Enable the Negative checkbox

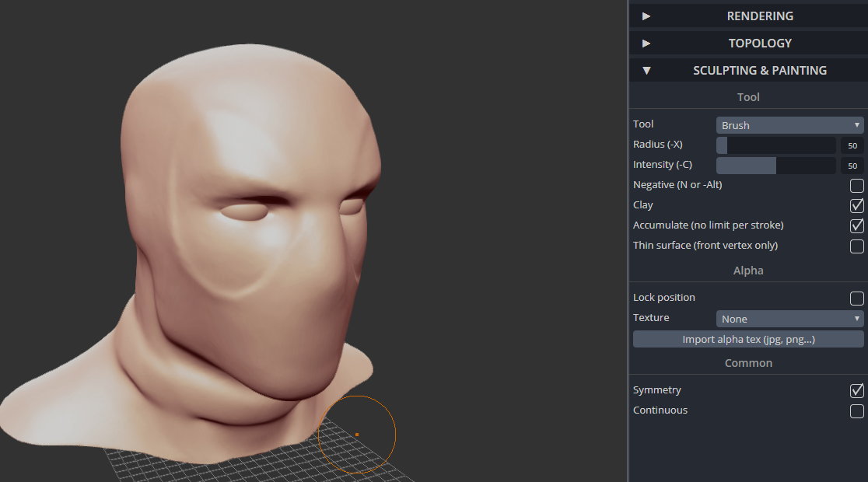point(856,185)
